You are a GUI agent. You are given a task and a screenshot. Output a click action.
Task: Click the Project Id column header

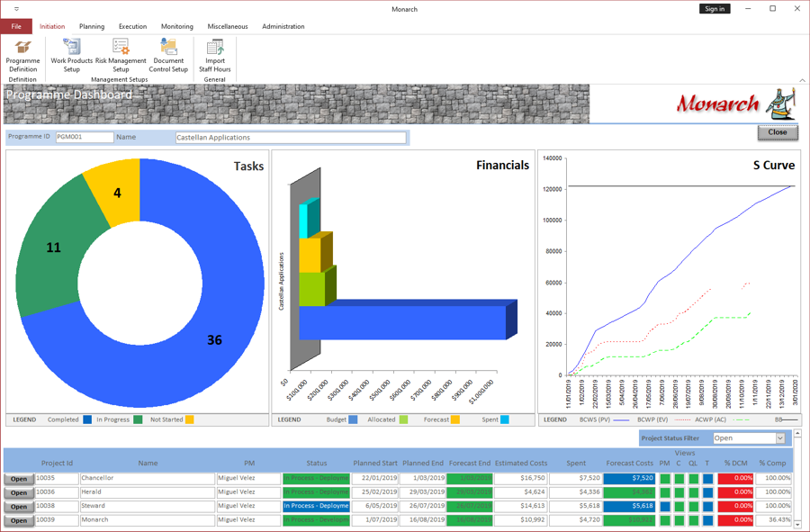(x=57, y=464)
